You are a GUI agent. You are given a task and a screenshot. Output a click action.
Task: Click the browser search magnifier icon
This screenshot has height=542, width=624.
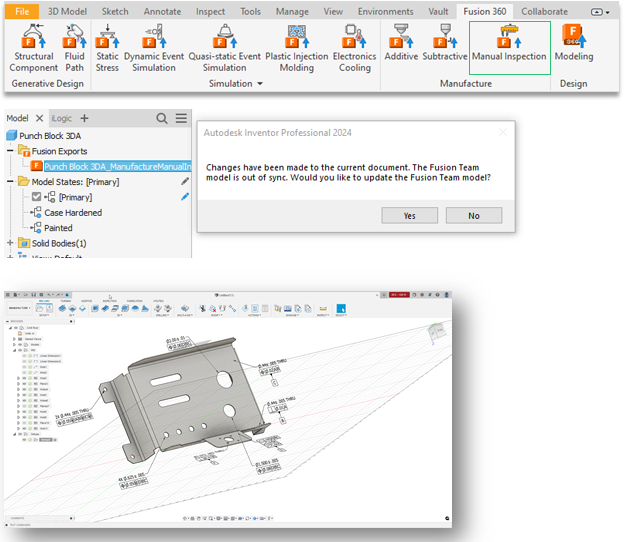tap(162, 118)
